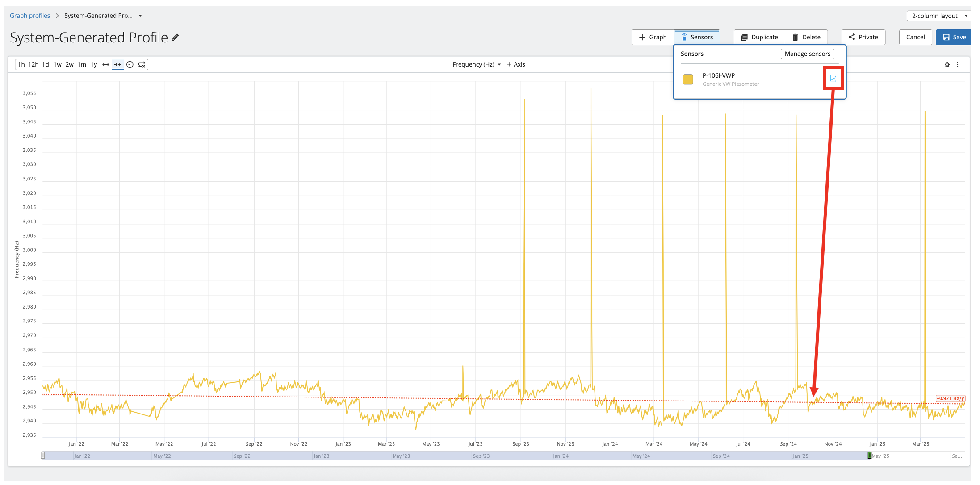The height and width of the screenshot is (485, 980).
Task: Click the green timeline navigator handle
Action: 869,456
